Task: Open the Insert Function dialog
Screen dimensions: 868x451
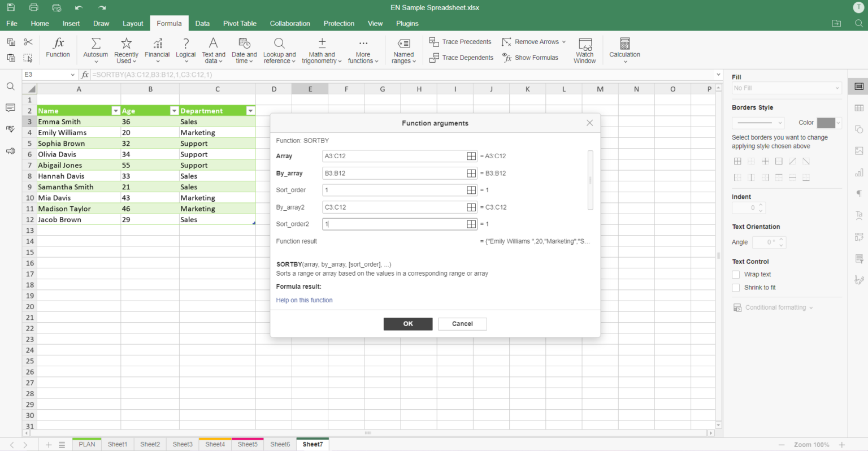Action: click(x=58, y=50)
